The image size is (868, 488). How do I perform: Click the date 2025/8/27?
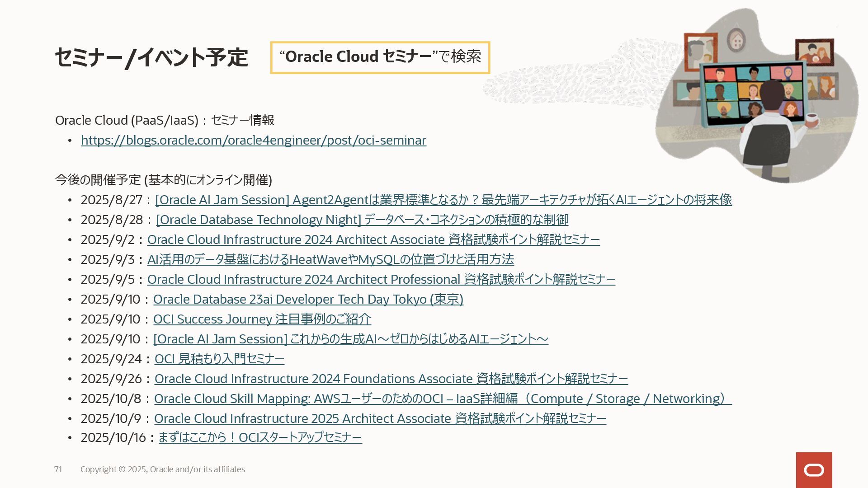[x=112, y=200]
